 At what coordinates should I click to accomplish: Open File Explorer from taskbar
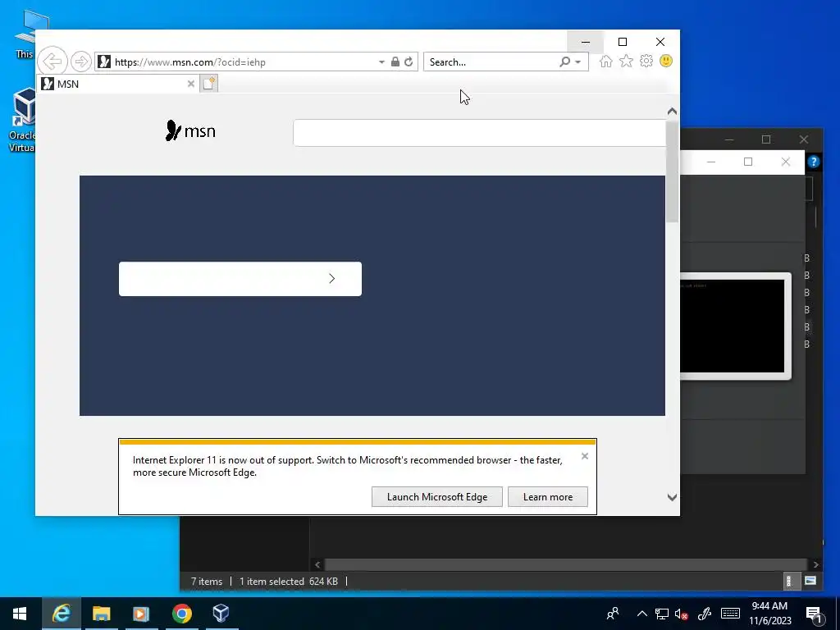(101, 614)
